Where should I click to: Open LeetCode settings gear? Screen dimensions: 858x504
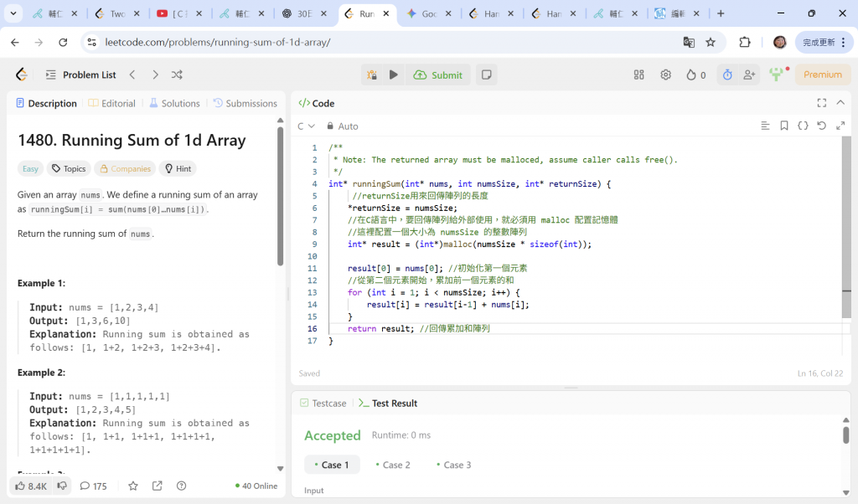(665, 75)
